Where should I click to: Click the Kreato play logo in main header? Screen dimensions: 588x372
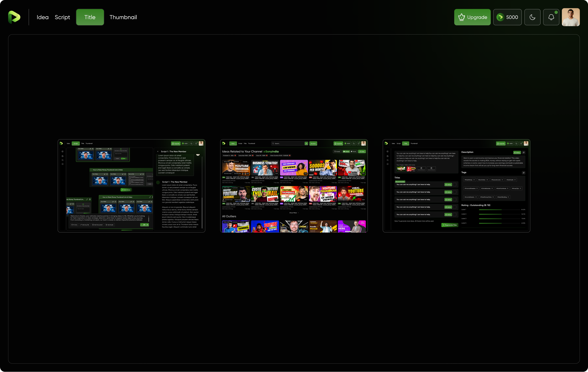click(x=14, y=17)
